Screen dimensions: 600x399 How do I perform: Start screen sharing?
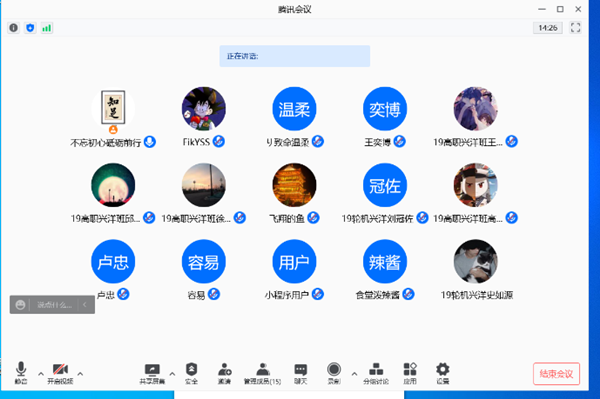pos(152,373)
